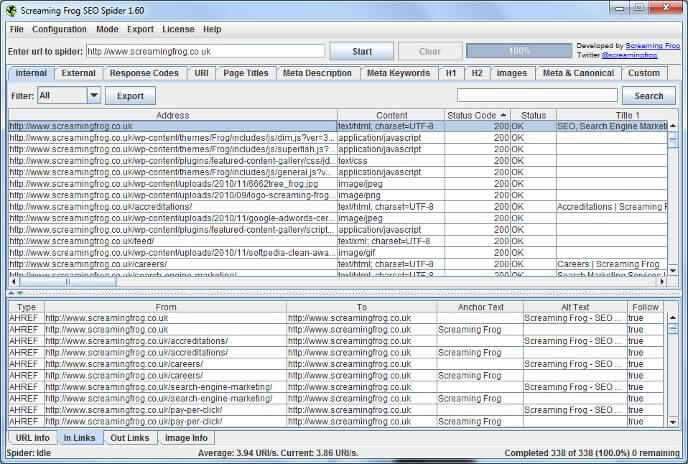Viewport: 688px width, 464px height.
Task: Select the Page Titles tab
Action: pyautogui.click(x=245, y=73)
